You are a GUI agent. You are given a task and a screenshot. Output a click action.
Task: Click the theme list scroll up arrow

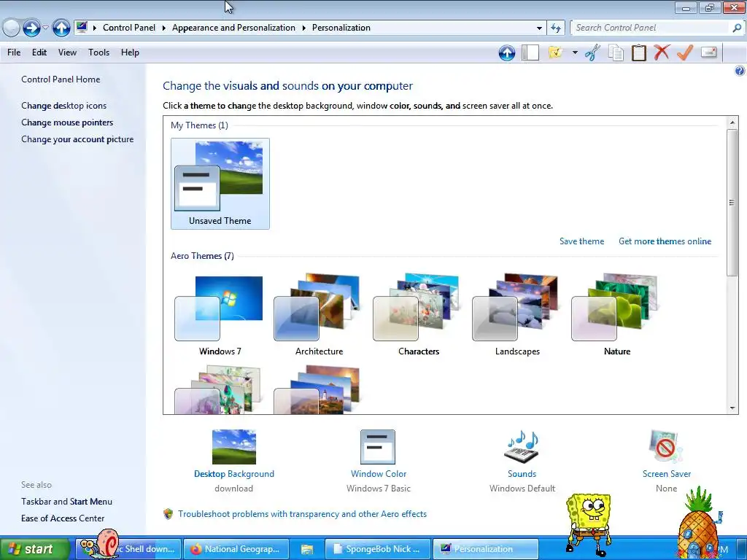tap(732, 122)
